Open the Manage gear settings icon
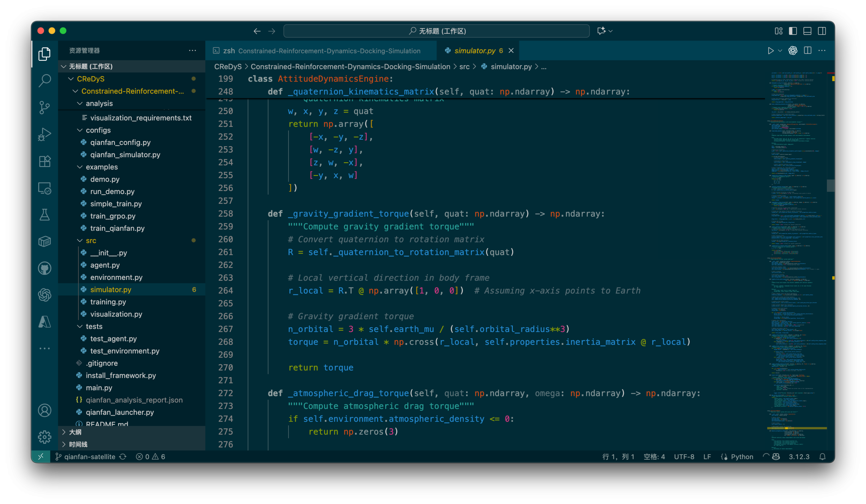Viewport: 866px width, 504px height. click(x=44, y=437)
